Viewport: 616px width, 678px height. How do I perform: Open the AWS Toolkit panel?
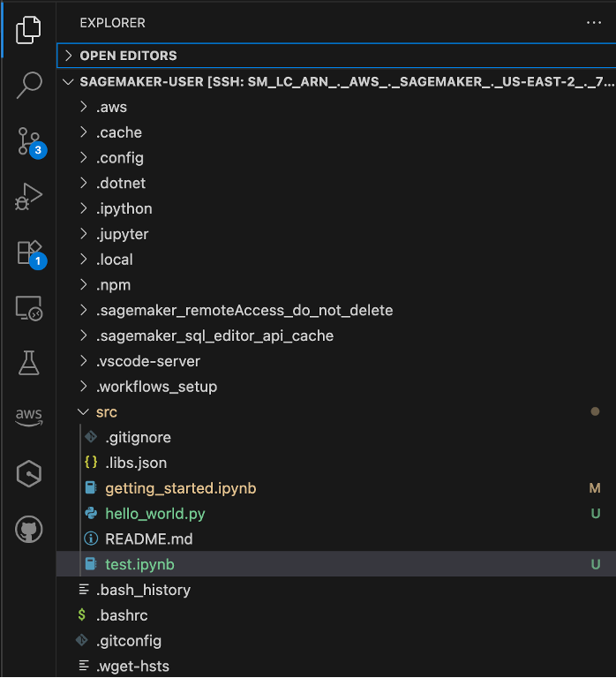(x=28, y=418)
